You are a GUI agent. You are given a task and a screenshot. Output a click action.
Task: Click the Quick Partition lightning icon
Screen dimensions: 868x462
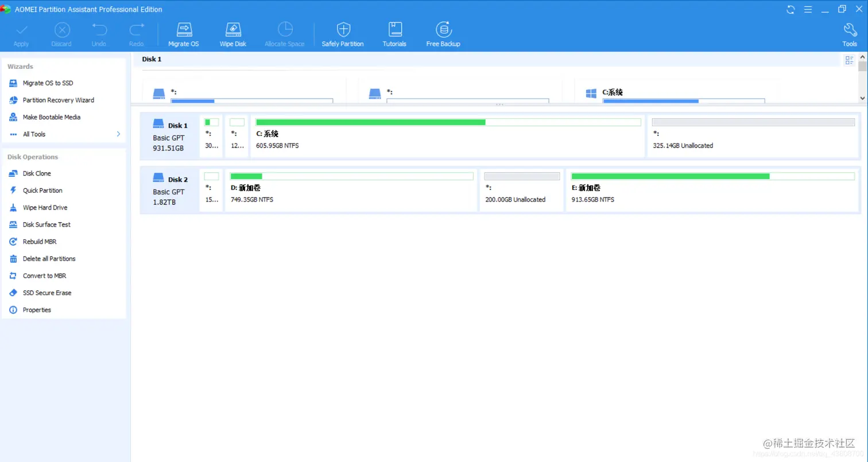[13, 191]
